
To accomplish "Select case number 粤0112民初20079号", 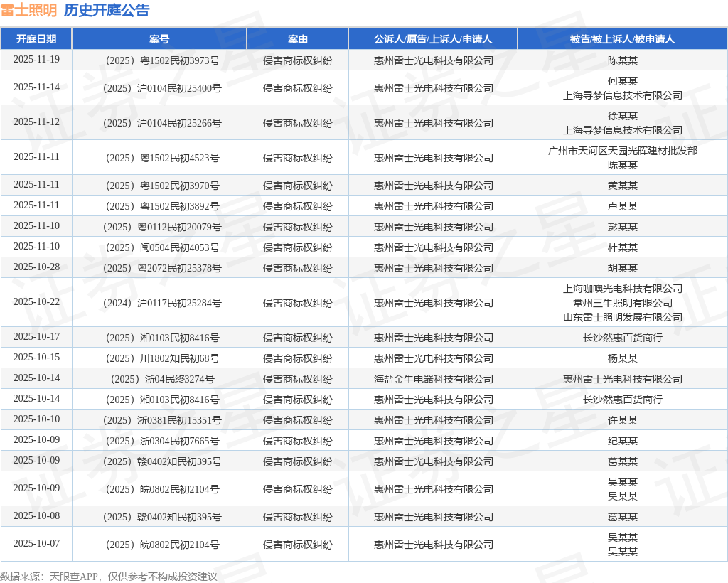I will pyautogui.click(x=163, y=227).
